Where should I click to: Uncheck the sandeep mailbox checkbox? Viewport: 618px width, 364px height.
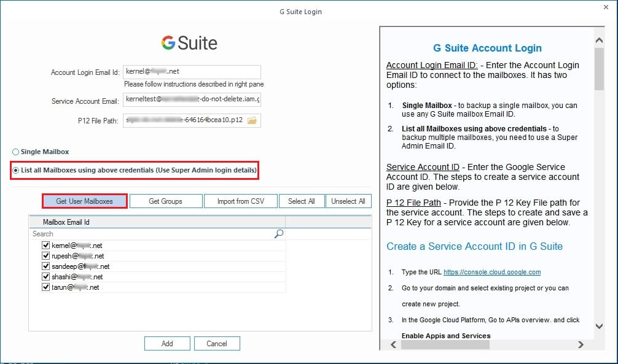(45, 266)
